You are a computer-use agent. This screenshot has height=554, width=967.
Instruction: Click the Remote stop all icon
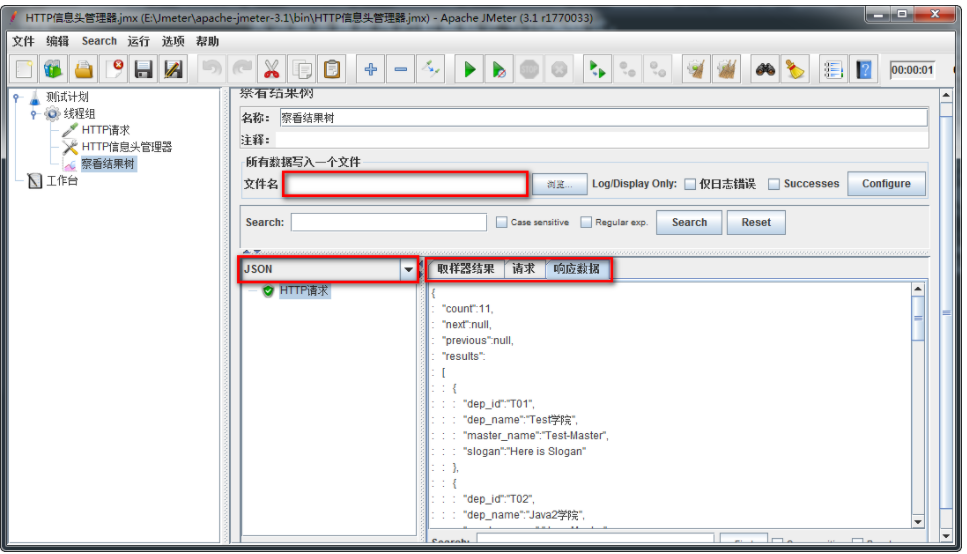coord(627,69)
